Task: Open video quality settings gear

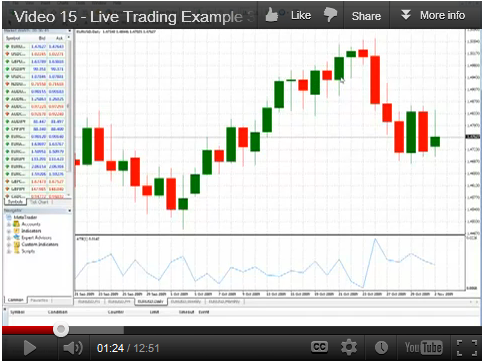Action: tap(349, 348)
